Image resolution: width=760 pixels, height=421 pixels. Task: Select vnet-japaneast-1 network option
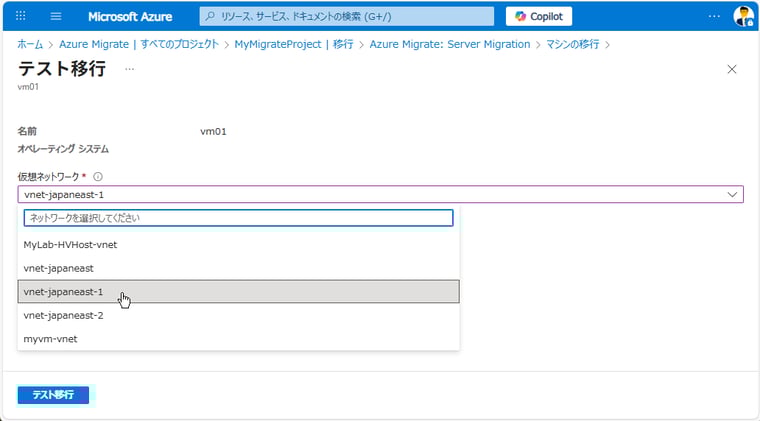238,292
